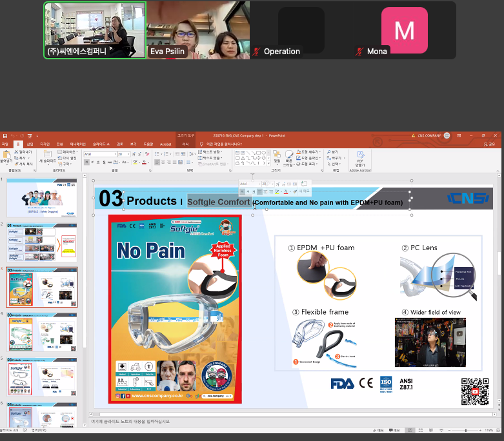Select the slide 4 thumbnail in the panel

(43, 332)
